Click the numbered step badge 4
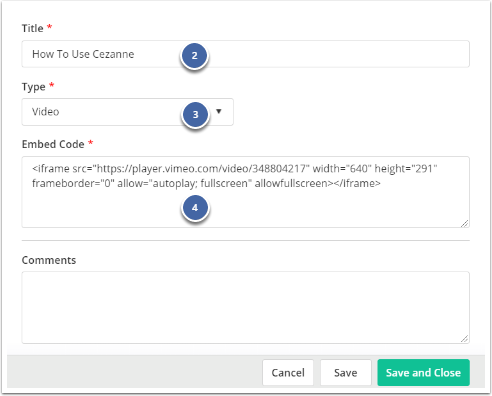The width and height of the screenshot is (492, 396). [x=195, y=208]
